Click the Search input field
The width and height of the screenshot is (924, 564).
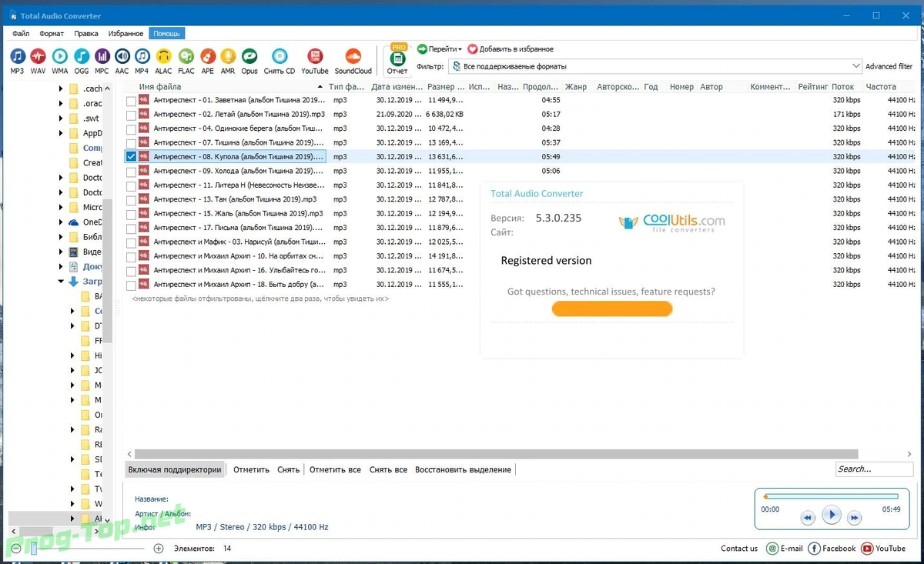pos(874,469)
